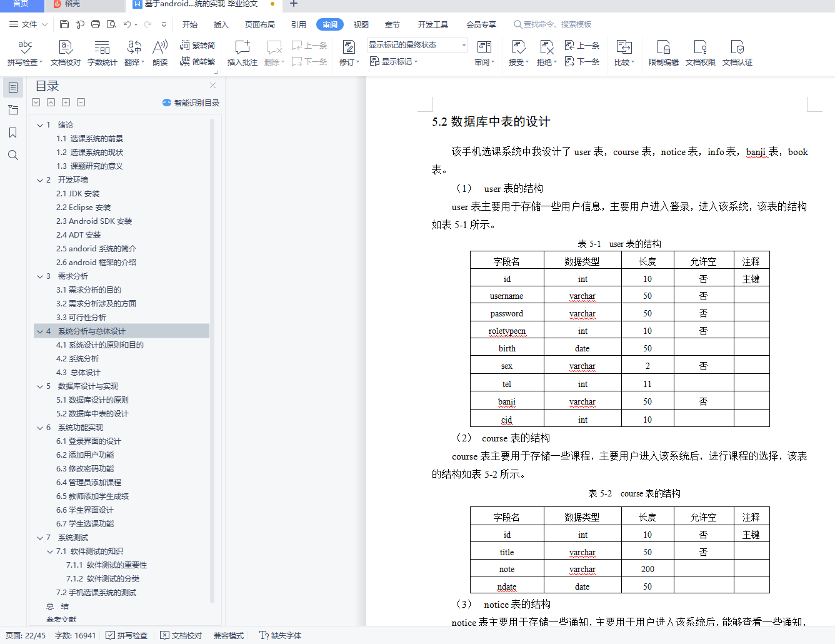835x644 pixels.
Task: Run the 拼写检查 spell check tool
Action: pos(25,53)
